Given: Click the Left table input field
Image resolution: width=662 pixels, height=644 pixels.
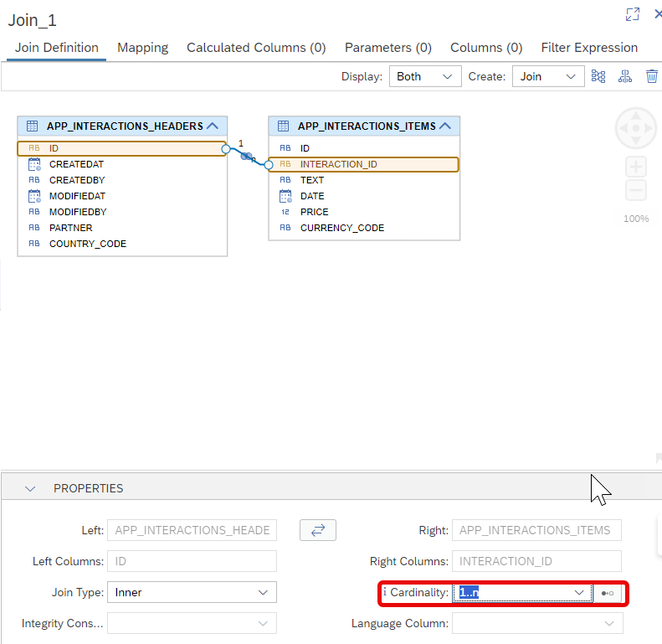Looking at the screenshot, I should [x=192, y=530].
